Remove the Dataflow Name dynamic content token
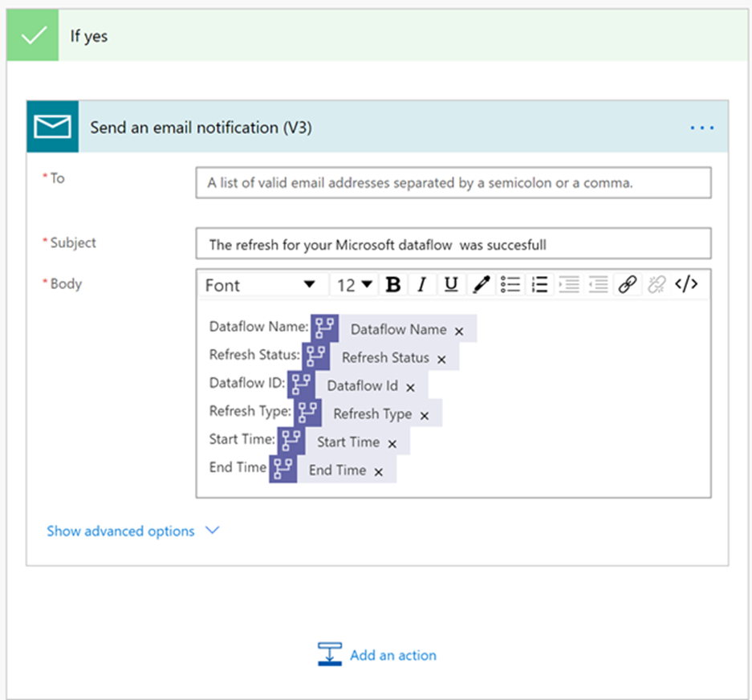Screen dimensions: 752x700 point(461,329)
